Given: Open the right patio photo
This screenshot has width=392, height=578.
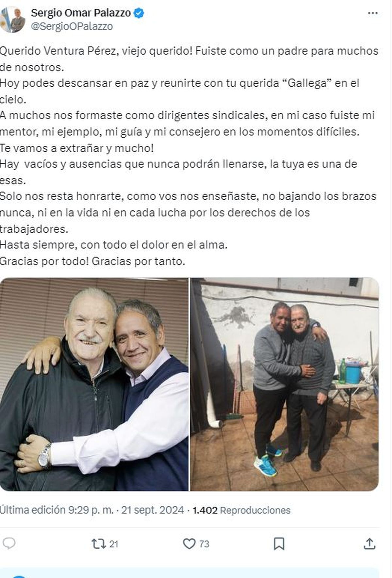Looking at the screenshot, I should pyautogui.click(x=285, y=384).
